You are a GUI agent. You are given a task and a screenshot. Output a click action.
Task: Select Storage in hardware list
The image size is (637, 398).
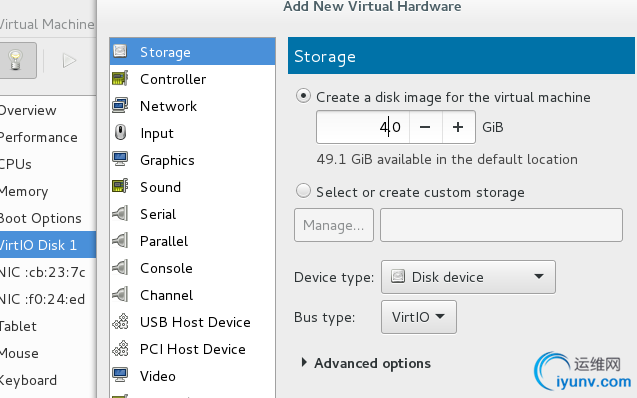point(192,52)
